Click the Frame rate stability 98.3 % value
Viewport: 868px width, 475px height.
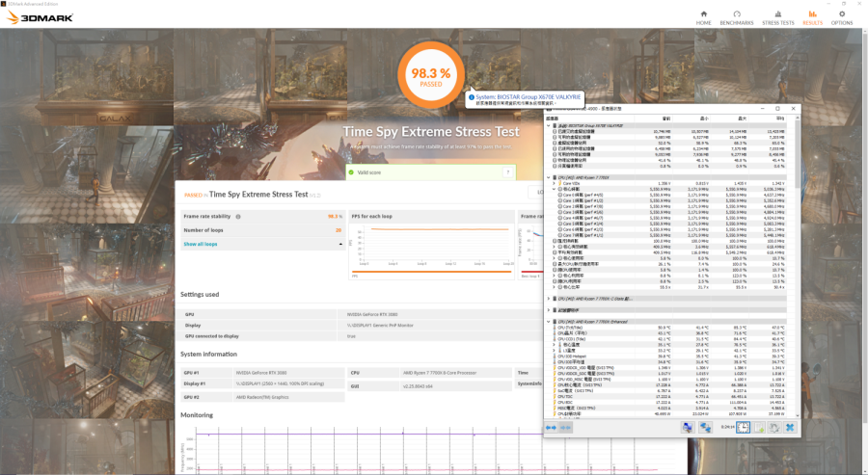tap(335, 216)
